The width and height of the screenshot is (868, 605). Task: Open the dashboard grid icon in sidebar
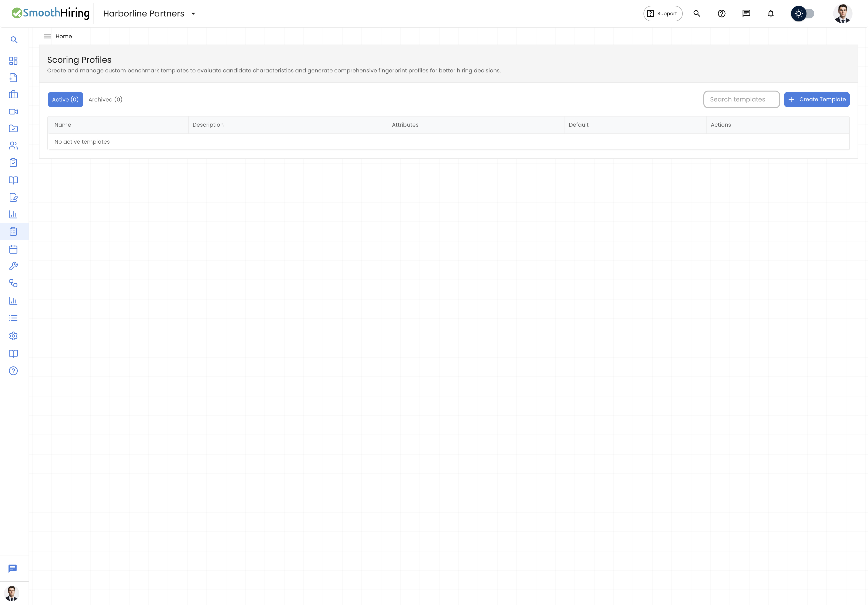pos(13,61)
